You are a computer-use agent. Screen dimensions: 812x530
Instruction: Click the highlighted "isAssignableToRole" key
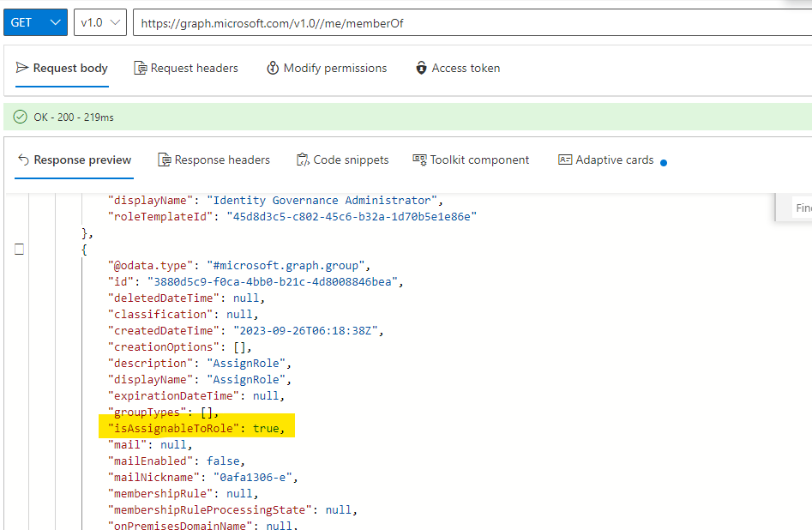click(x=173, y=429)
